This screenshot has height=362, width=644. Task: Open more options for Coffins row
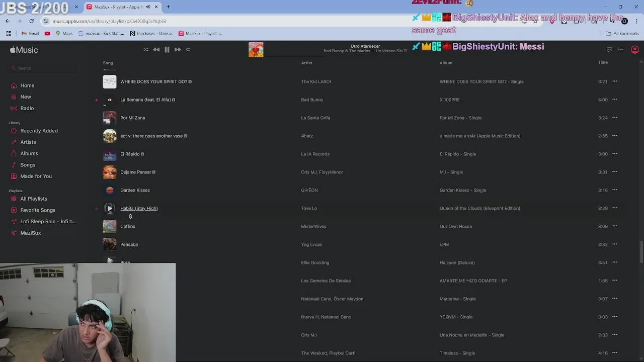point(615,226)
